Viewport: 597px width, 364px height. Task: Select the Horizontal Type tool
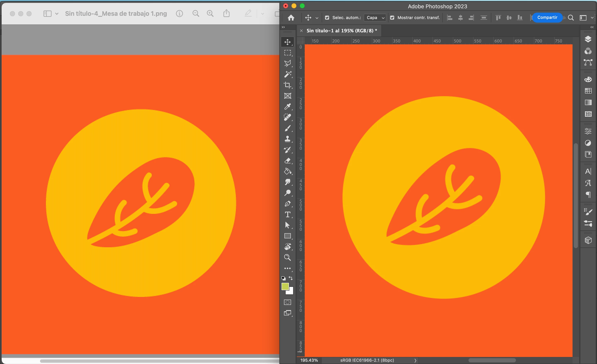[x=287, y=215]
